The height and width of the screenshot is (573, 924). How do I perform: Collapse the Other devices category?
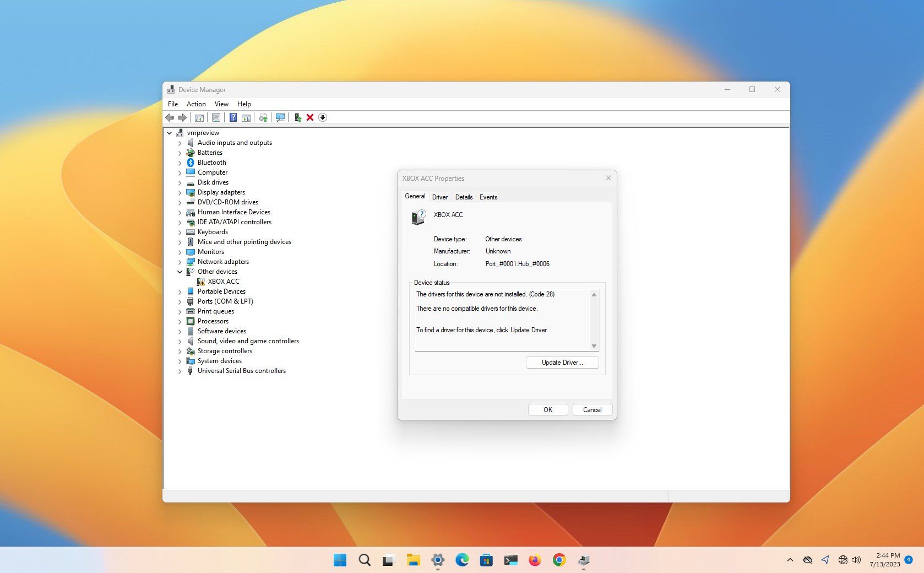point(180,272)
